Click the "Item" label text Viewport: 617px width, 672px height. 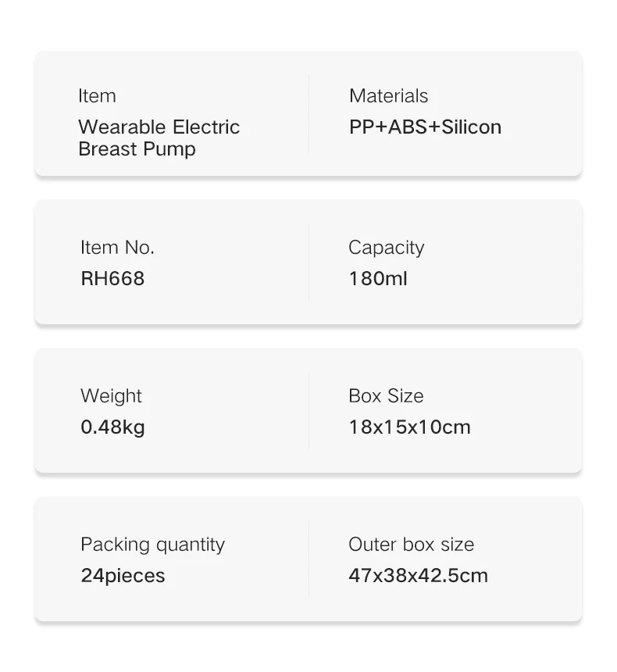click(97, 96)
